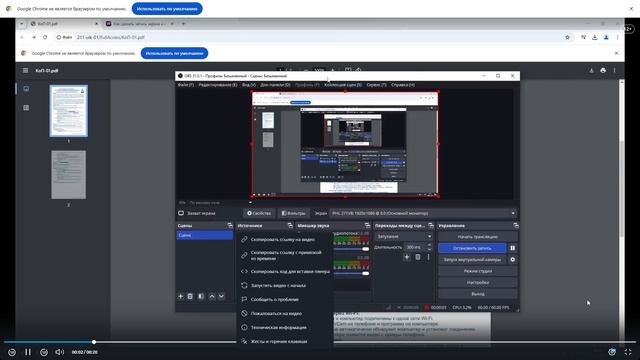Open OBS 'Вид' menu

point(249,85)
